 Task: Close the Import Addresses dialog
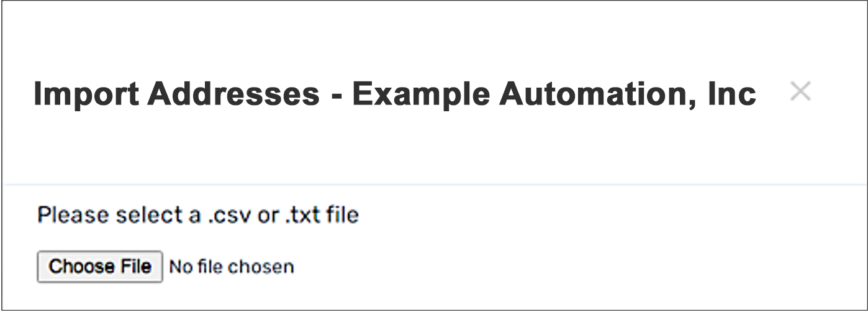800,92
